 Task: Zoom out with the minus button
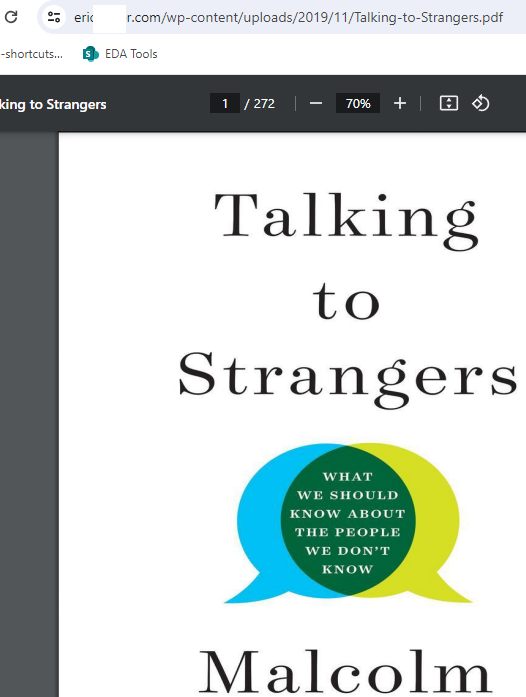tap(316, 104)
